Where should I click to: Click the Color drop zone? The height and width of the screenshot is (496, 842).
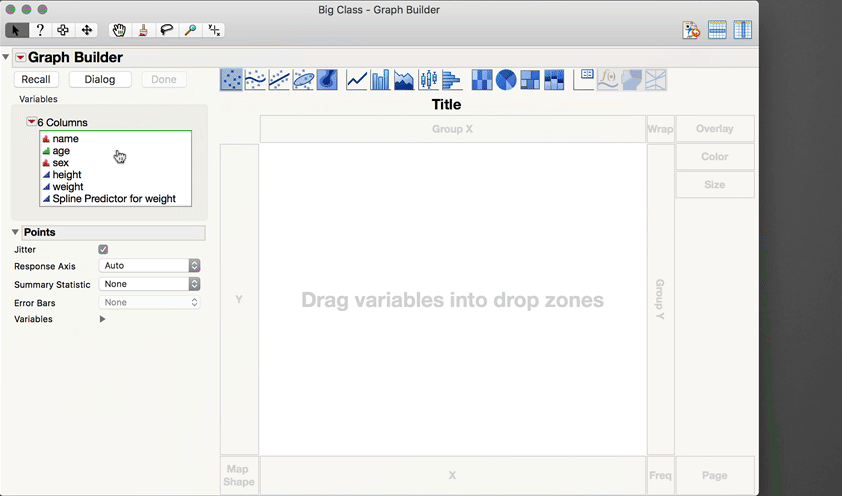tap(715, 157)
